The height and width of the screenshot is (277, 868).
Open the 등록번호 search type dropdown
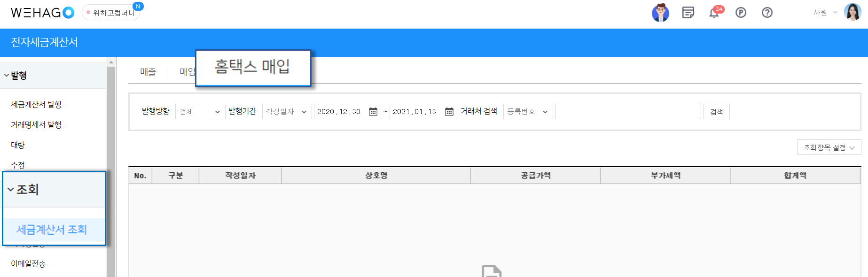(528, 112)
